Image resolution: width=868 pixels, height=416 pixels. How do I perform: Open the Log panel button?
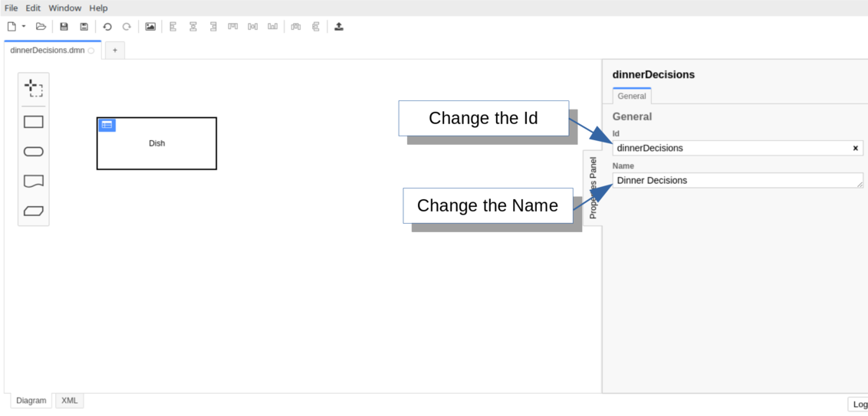pyautogui.click(x=860, y=405)
